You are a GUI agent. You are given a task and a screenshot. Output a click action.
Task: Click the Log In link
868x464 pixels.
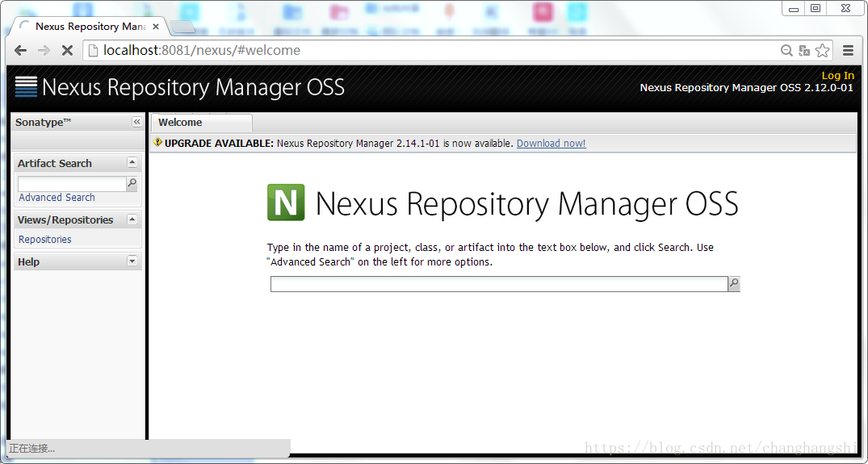click(x=837, y=75)
